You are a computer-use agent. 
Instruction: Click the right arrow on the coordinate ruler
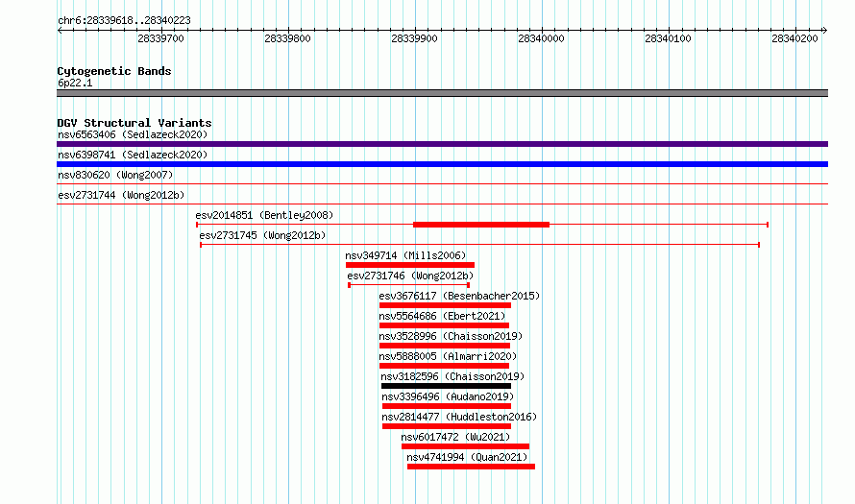point(825,31)
